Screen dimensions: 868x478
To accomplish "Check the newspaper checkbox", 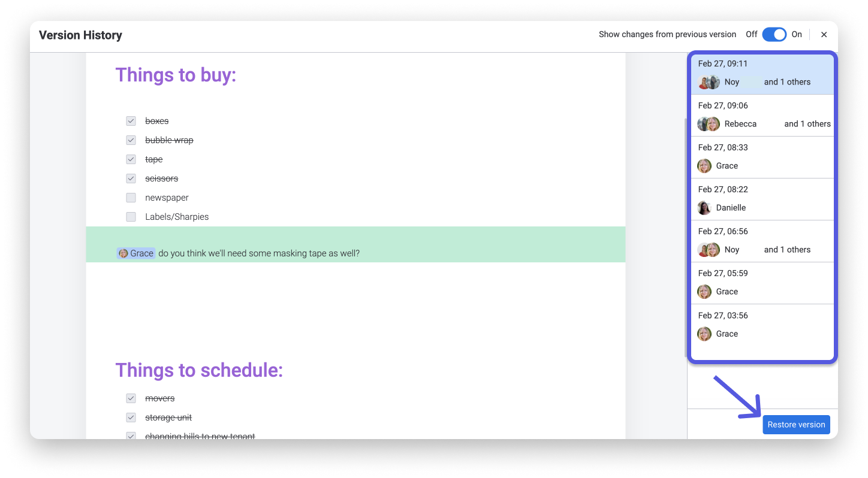I will click(x=131, y=198).
